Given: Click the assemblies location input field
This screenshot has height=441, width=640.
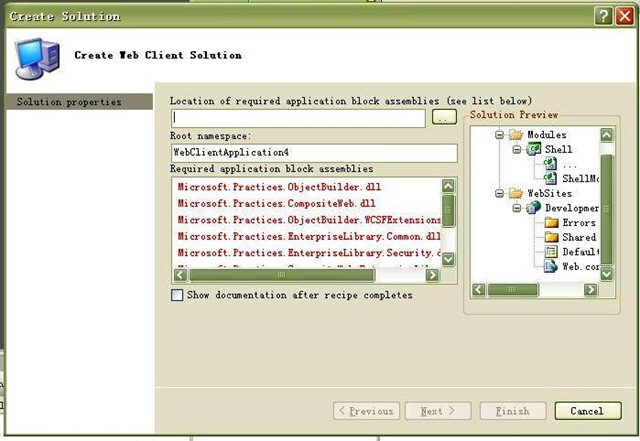Looking at the screenshot, I should (298, 118).
